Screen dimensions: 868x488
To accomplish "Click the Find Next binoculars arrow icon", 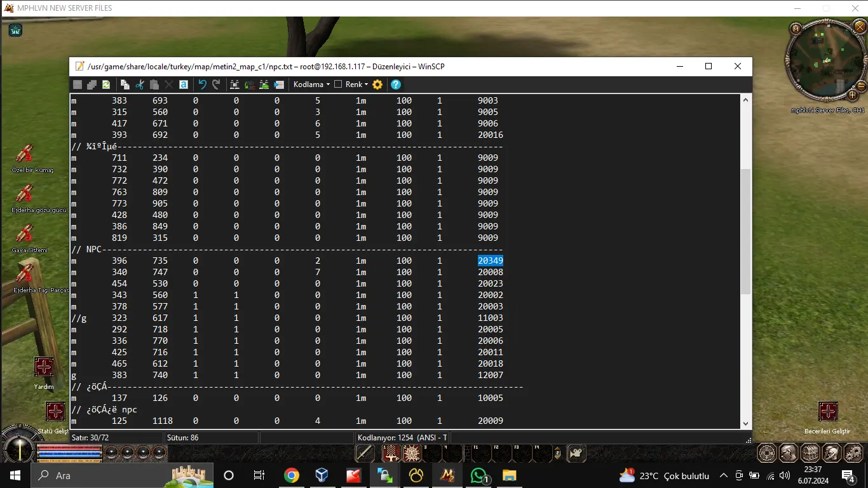I will 264,85.
